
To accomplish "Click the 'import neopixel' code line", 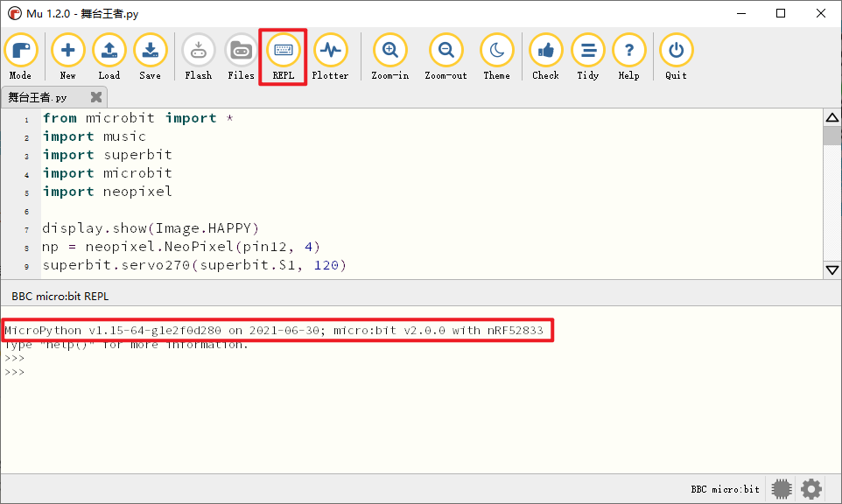I will pos(108,192).
